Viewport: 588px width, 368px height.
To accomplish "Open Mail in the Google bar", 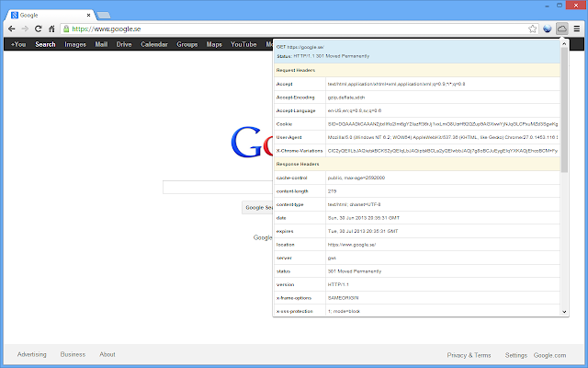I will click(x=101, y=44).
